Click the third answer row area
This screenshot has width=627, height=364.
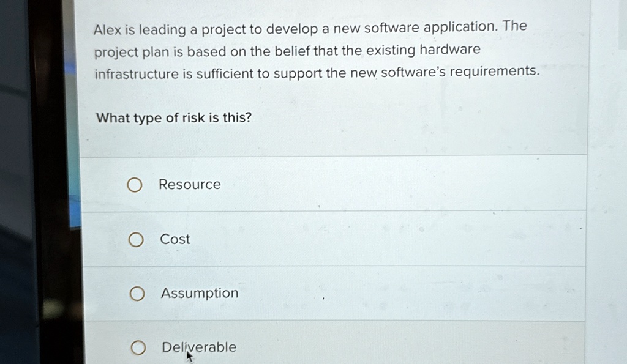point(337,293)
